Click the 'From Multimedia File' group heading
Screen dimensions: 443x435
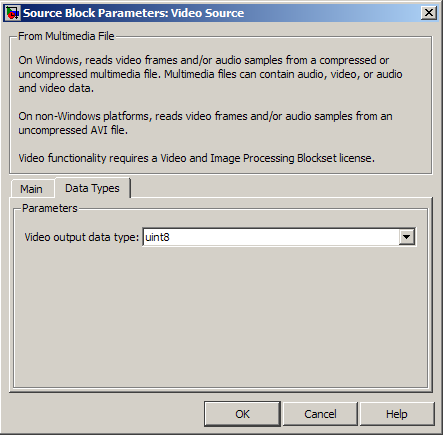66,36
